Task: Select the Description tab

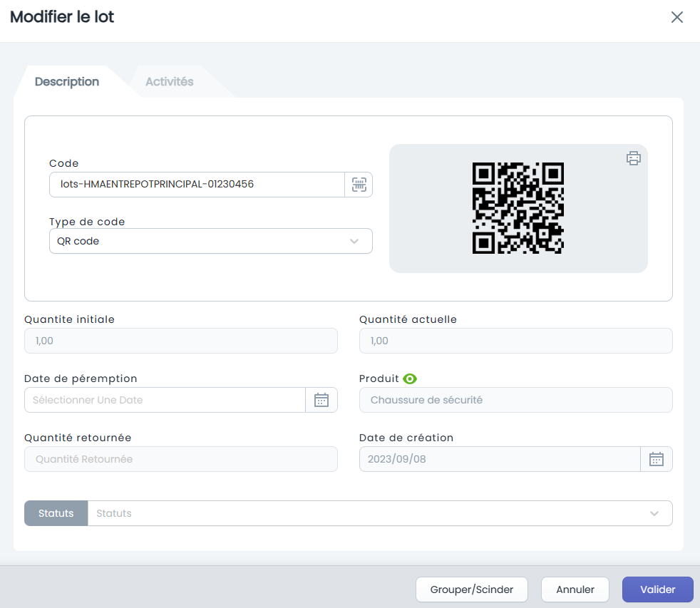Action: (67, 82)
